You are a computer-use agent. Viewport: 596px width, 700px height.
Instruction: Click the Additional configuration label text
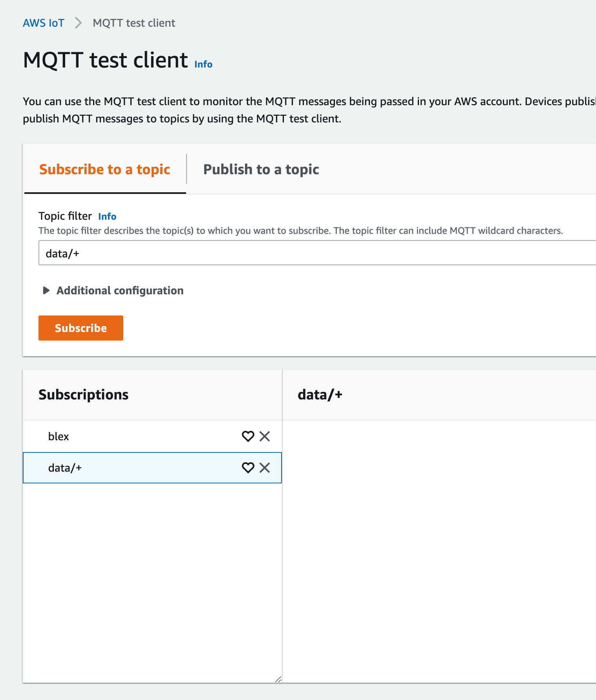click(x=120, y=290)
